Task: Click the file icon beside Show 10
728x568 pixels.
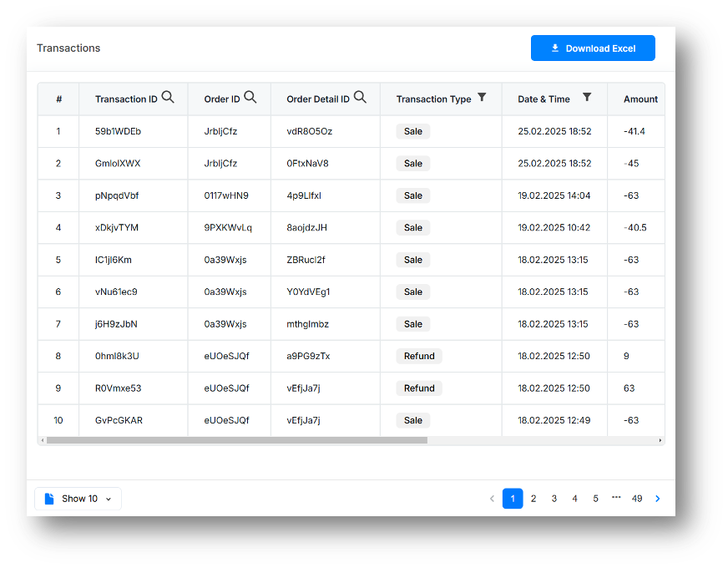Action: (x=49, y=498)
